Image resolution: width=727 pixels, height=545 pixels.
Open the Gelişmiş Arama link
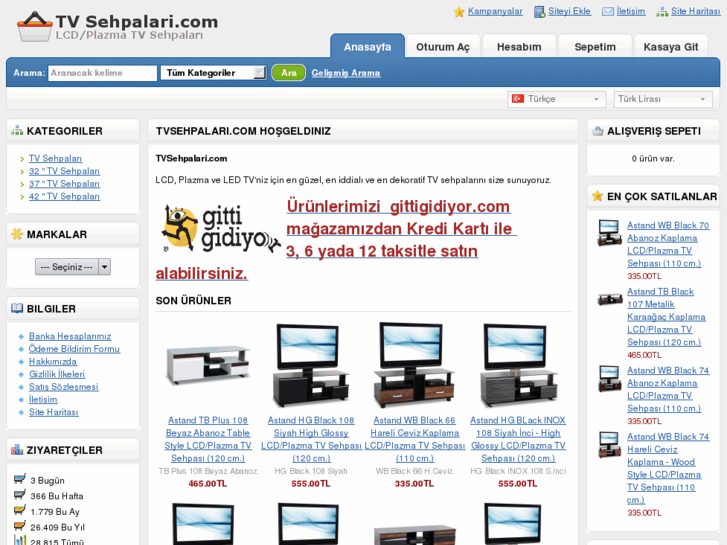click(x=346, y=73)
